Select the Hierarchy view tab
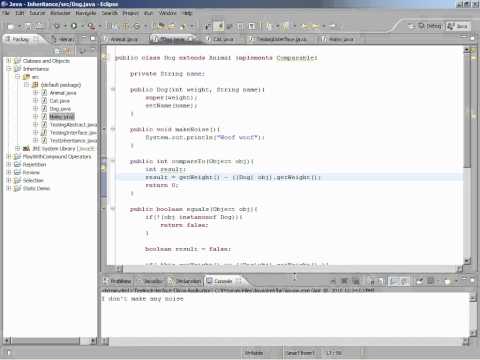480x360 pixels. [x=63, y=39]
